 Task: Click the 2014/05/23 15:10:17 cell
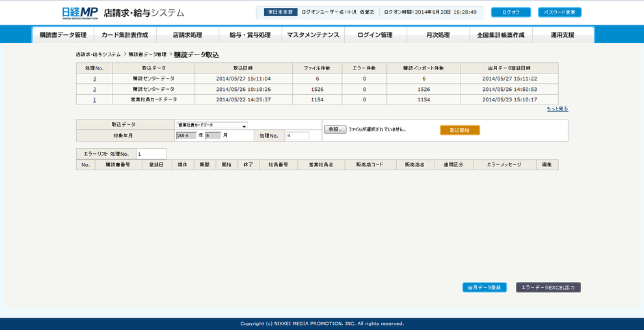point(510,99)
